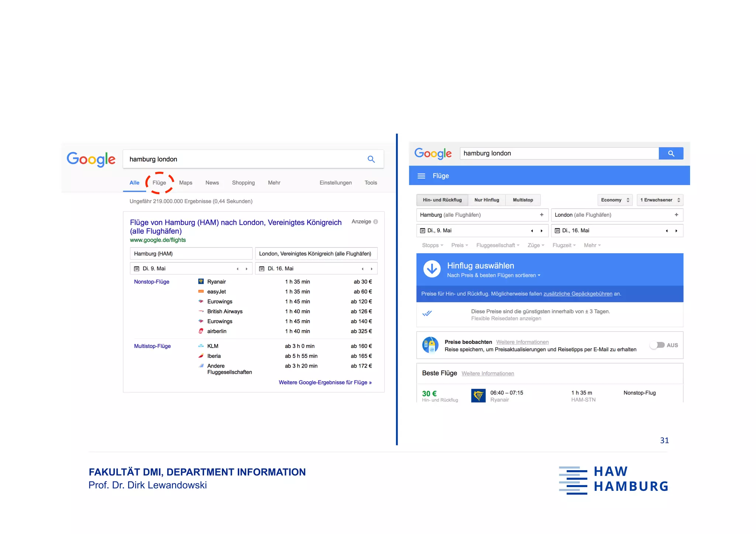This screenshot has height=534, width=756.
Task: Open the Maps search tab
Action: [186, 183]
